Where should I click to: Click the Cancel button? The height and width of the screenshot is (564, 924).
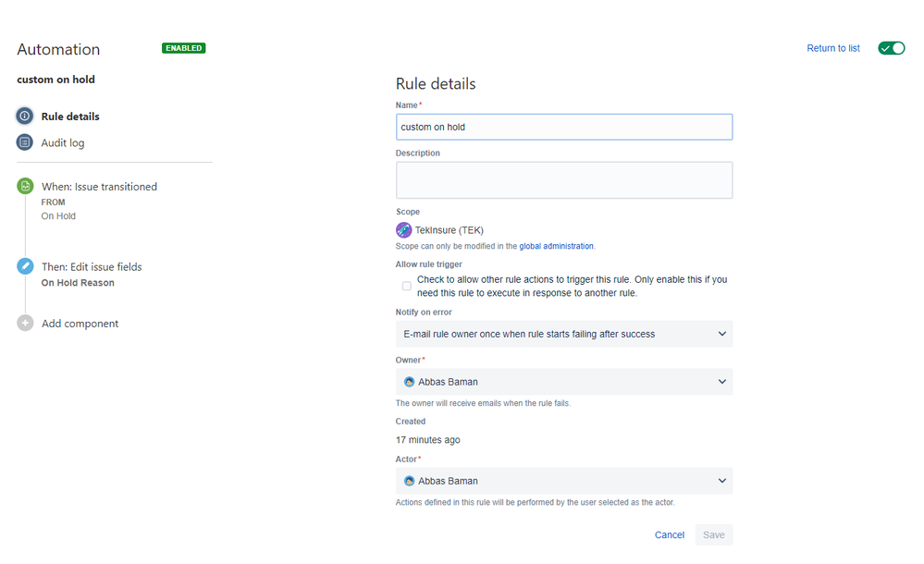[670, 535]
